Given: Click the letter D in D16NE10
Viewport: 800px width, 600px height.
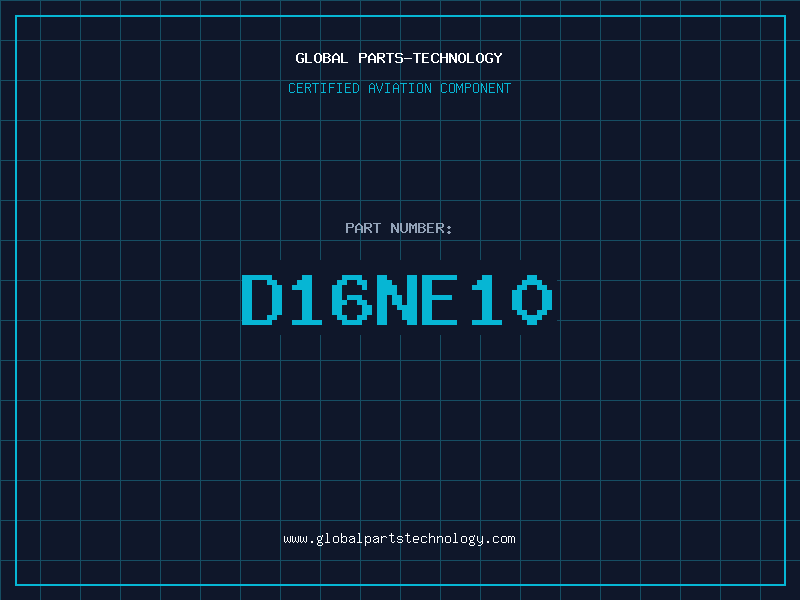Looking at the screenshot, I should coord(262,299).
